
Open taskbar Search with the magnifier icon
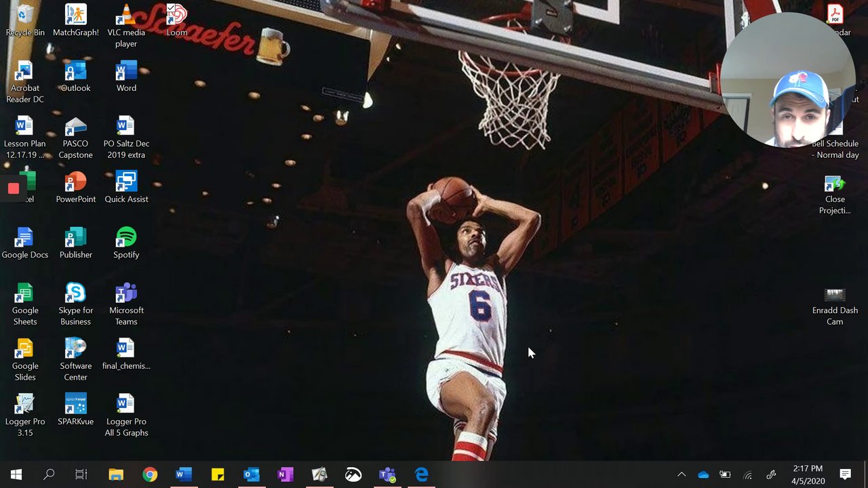point(49,474)
